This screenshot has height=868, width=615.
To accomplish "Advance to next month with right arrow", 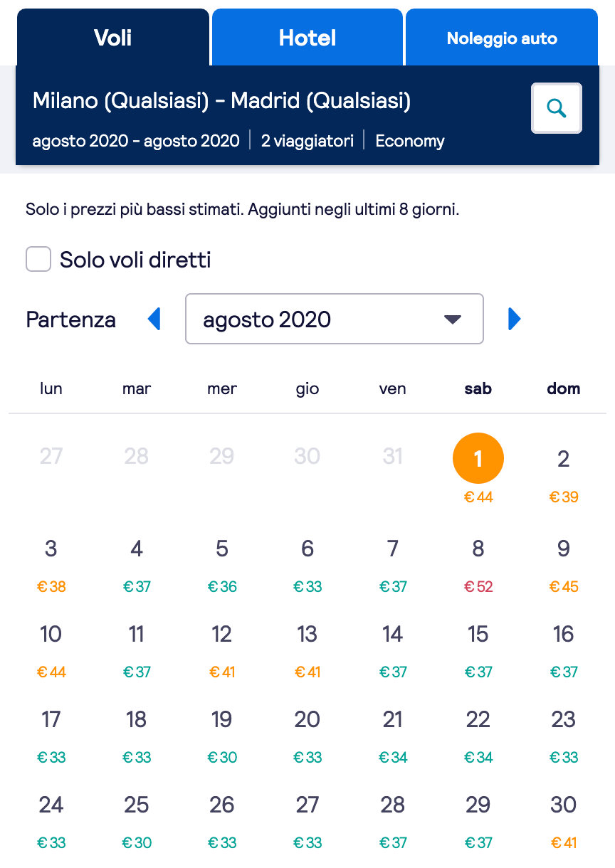I will pos(515,319).
